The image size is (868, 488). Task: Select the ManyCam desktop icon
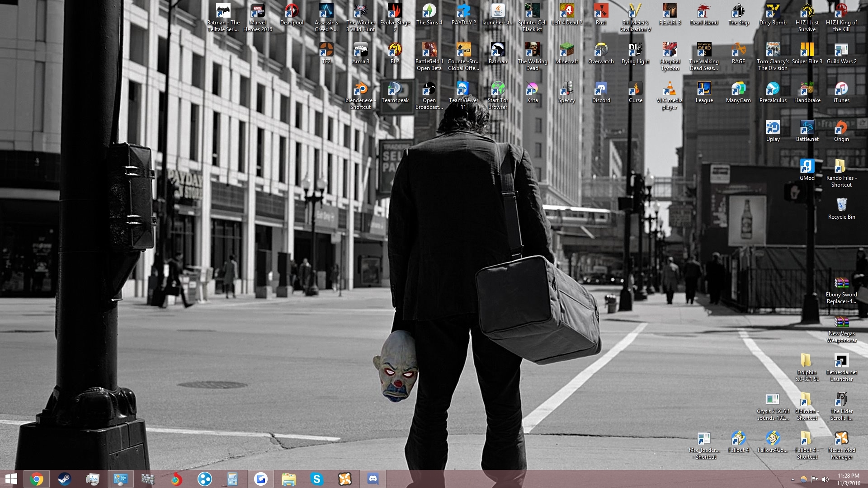(738, 93)
